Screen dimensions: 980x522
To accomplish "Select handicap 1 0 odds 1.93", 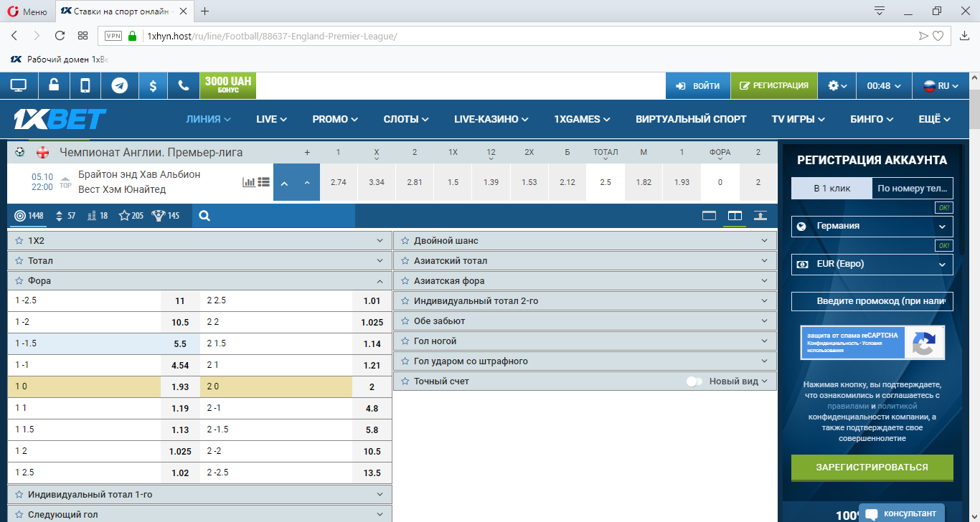I will tap(180, 386).
